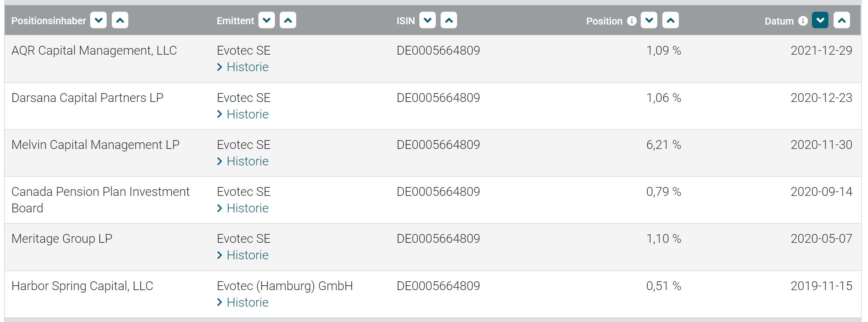Open Historie for Harbor Spring Capital

tap(247, 303)
